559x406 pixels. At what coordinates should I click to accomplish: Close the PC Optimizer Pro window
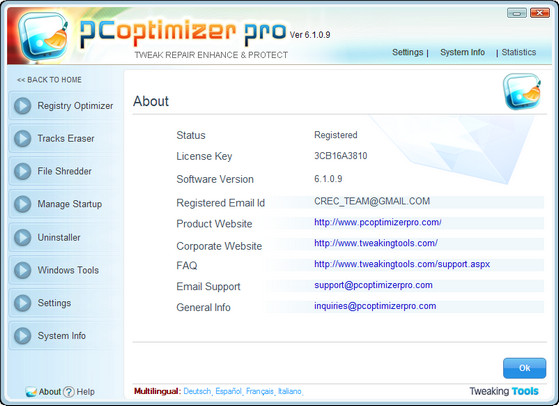coord(540,13)
